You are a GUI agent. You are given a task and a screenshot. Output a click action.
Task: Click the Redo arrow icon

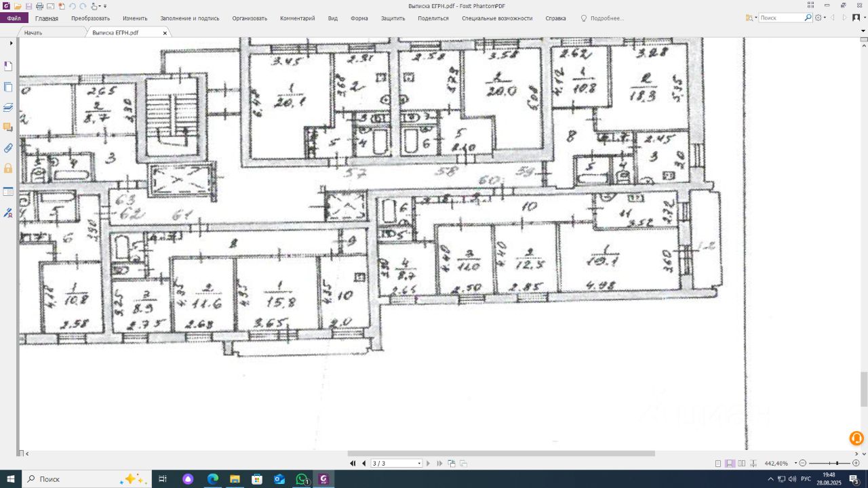pyautogui.click(x=83, y=6)
